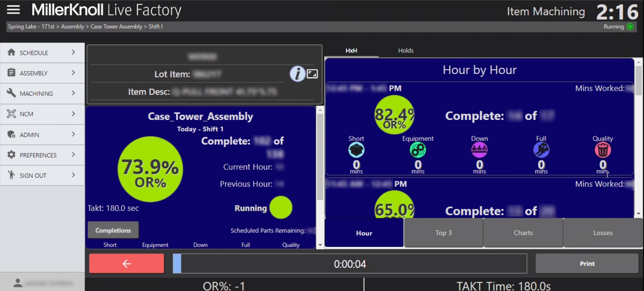644x291 pixels.
Task: Click the Admin shield icon
Action: point(11,134)
